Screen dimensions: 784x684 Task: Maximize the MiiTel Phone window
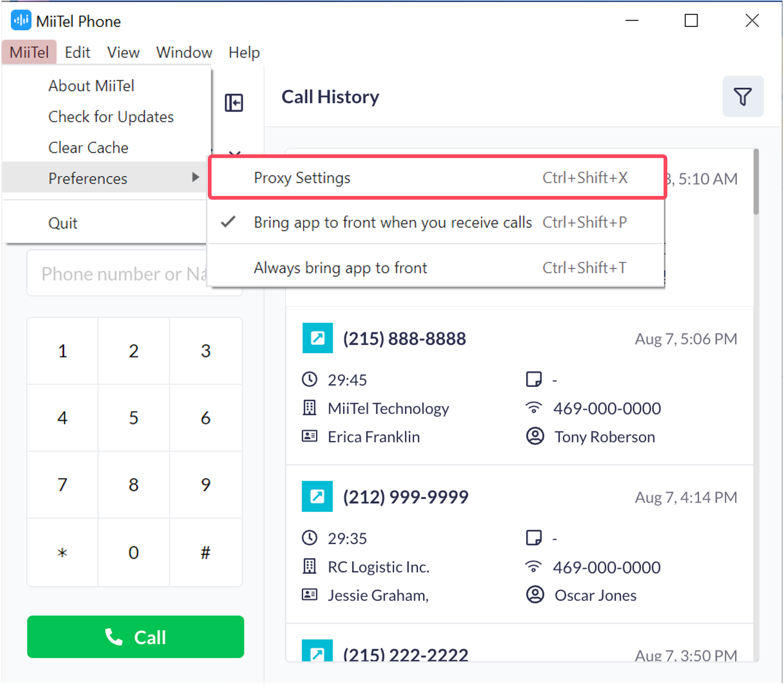tap(691, 21)
